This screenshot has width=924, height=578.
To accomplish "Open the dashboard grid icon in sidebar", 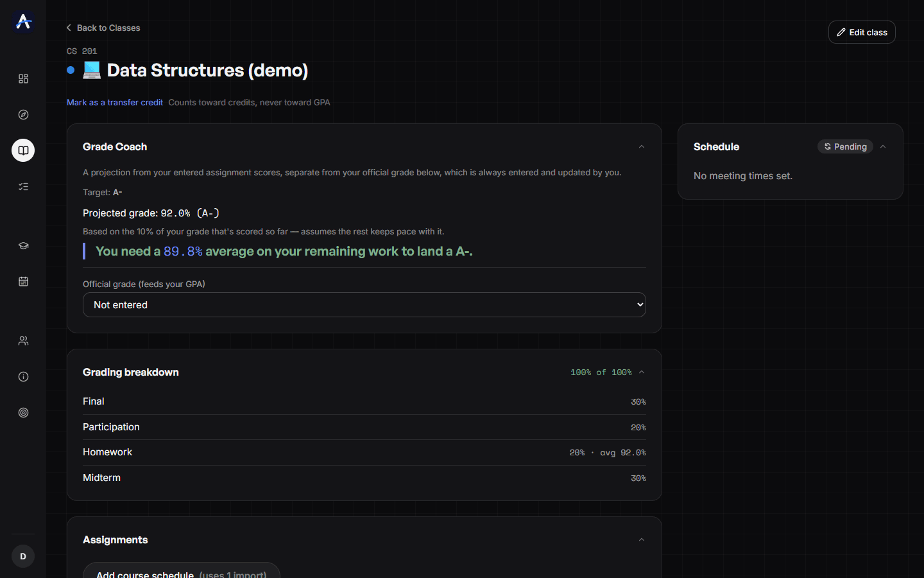I will pos(23,78).
